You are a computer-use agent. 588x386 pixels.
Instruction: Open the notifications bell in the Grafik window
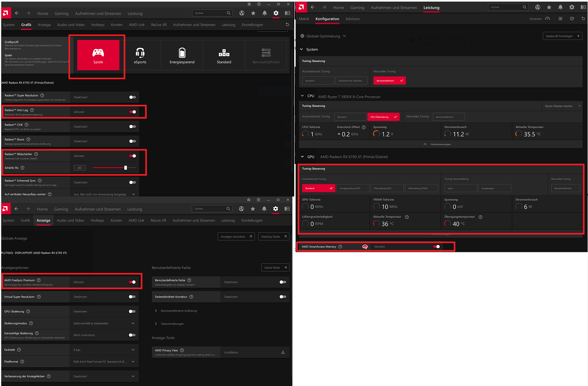click(x=264, y=13)
